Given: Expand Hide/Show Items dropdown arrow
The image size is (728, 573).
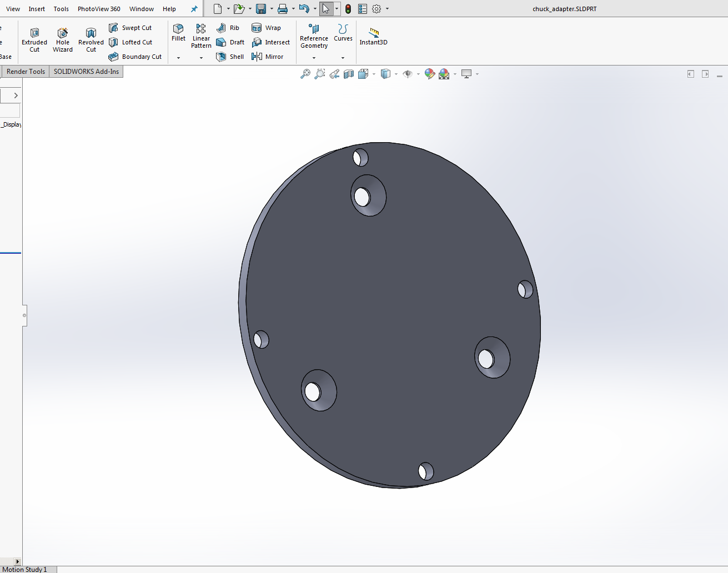Looking at the screenshot, I should pos(418,74).
